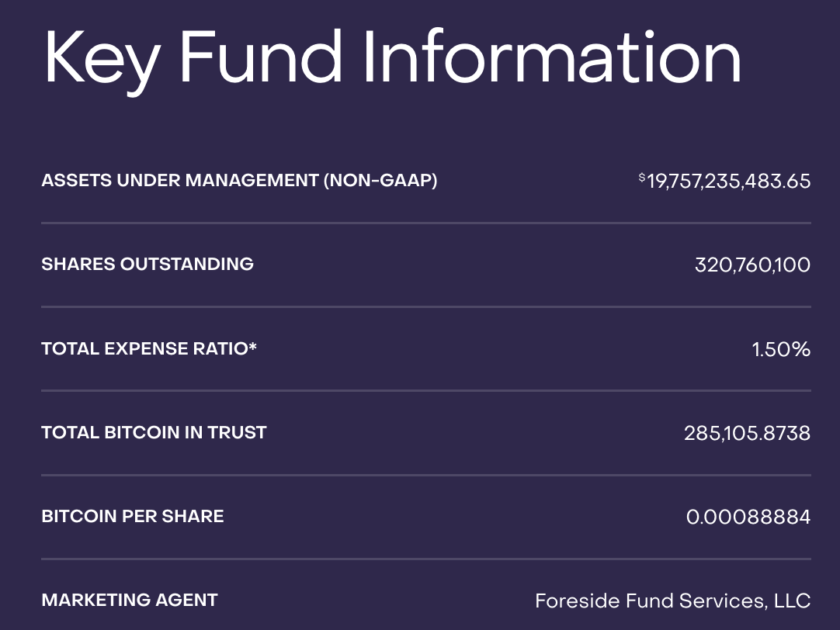Viewport: 840px width, 630px height.
Task: Select the 285,105.8738 bitcoin value
Action: pos(748,433)
